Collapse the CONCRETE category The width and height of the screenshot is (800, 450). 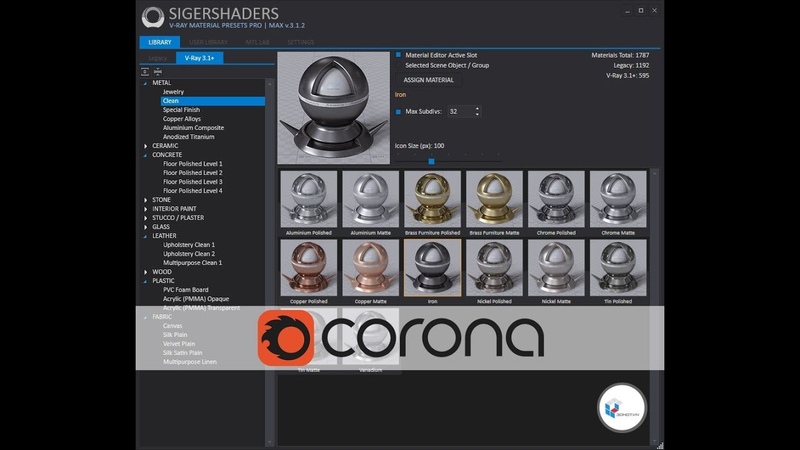[x=145, y=155]
